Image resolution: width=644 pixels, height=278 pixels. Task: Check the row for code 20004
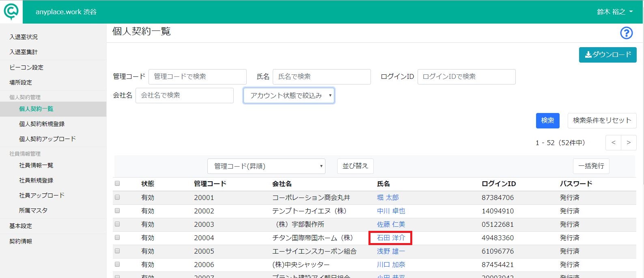click(x=117, y=237)
